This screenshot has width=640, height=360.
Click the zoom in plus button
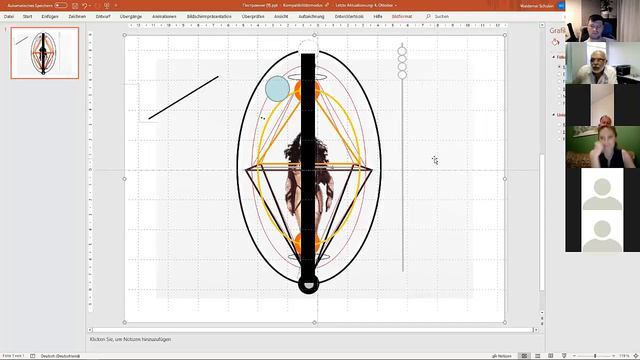click(x=614, y=356)
